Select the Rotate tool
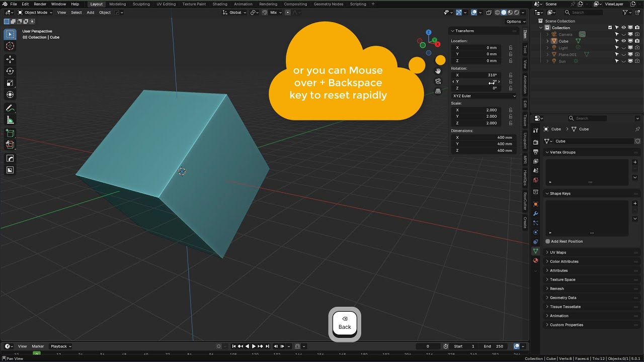 10,71
